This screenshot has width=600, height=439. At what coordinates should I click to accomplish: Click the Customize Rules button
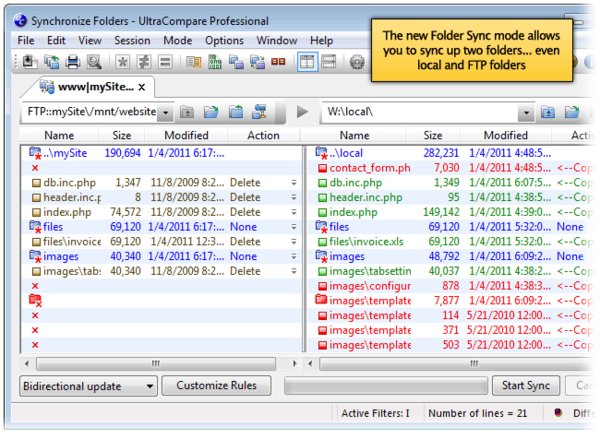coord(217,385)
